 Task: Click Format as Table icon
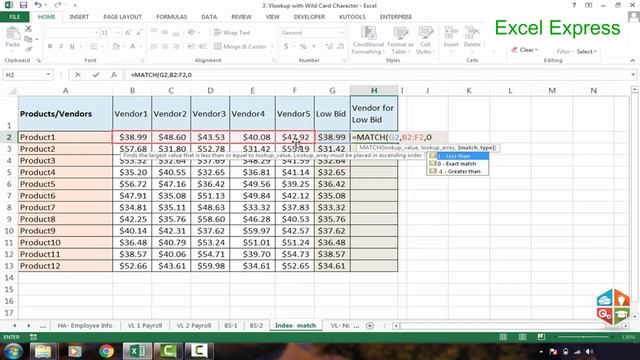[x=400, y=40]
